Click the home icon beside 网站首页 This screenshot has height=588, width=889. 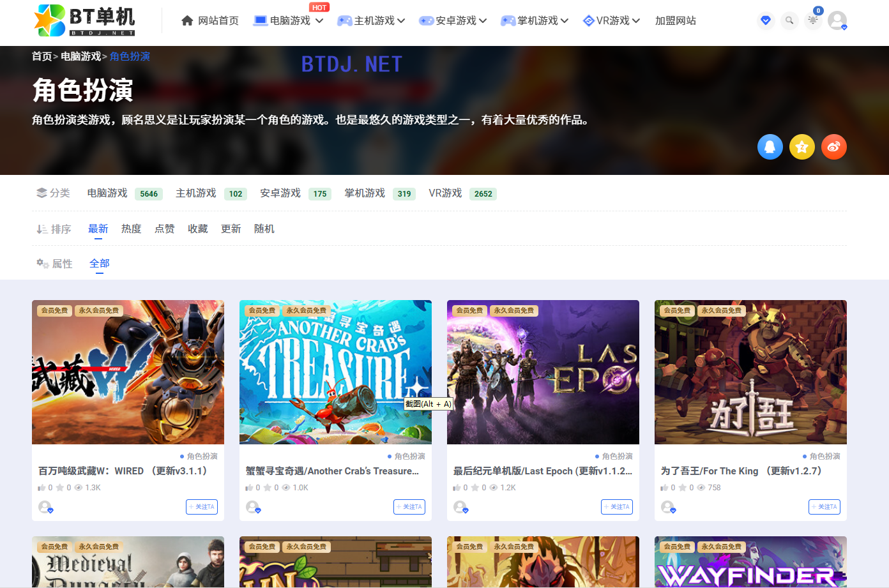coord(187,20)
